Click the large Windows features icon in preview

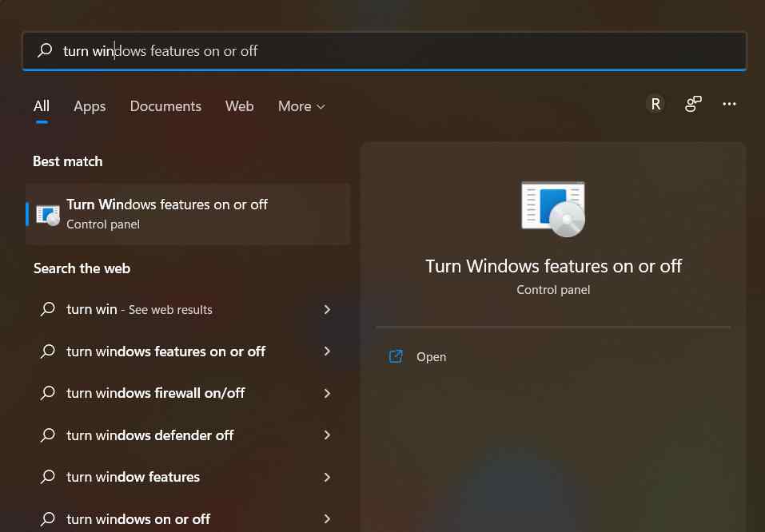[553, 208]
